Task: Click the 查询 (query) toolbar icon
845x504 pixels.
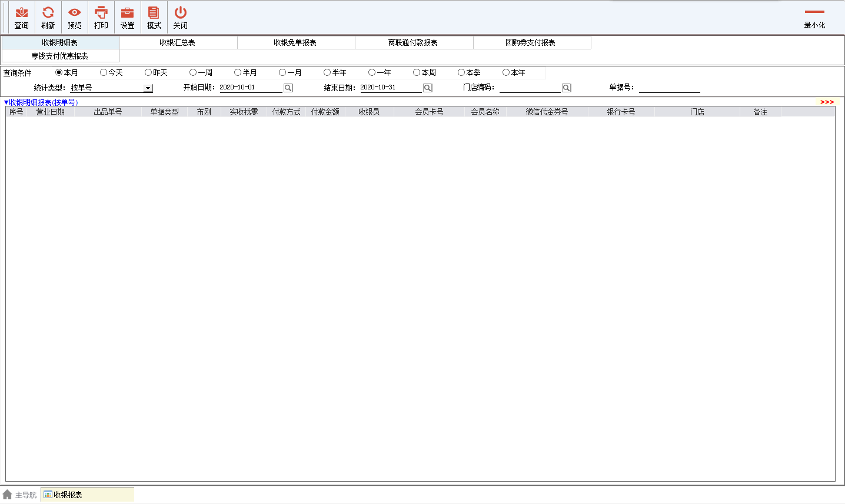Action: pyautogui.click(x=22, y=12)
